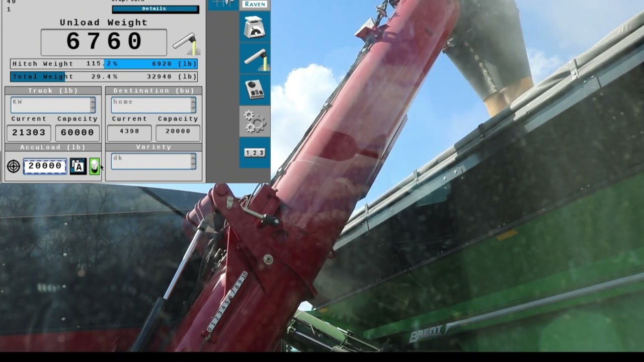Toggle the green AccuLoad switch

pos(94,166)
